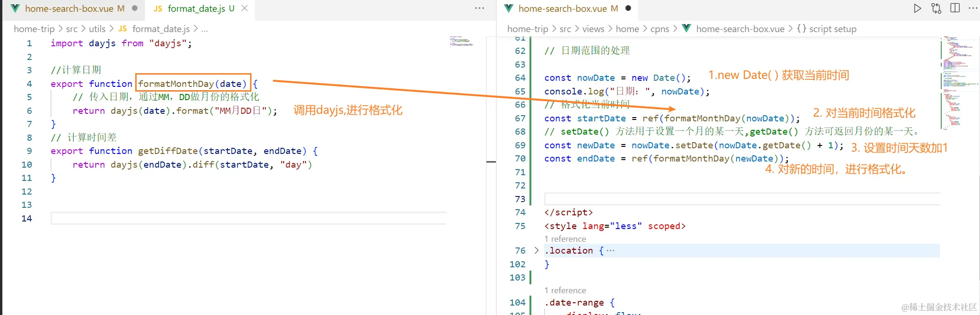Click unsaved dot on right home-search-box.vue tab
The height and width of the screenshot is (315, 980).
coord(628,8)
